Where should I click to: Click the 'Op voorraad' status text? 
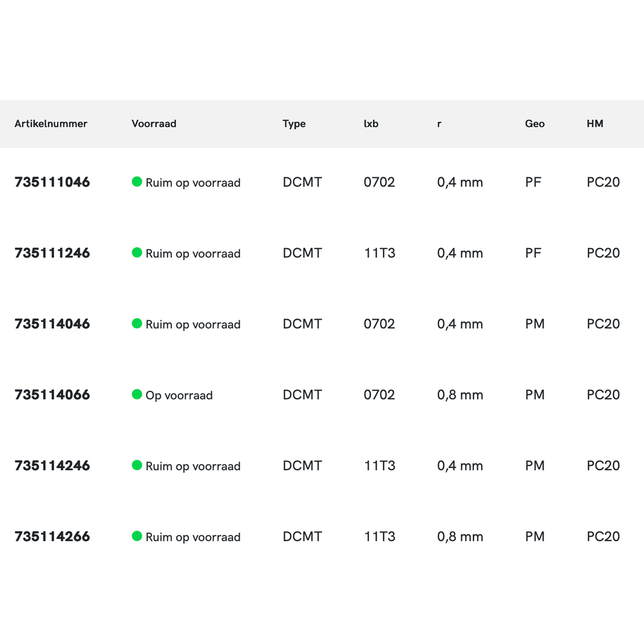pyautogui.click(x=179, y=395)
